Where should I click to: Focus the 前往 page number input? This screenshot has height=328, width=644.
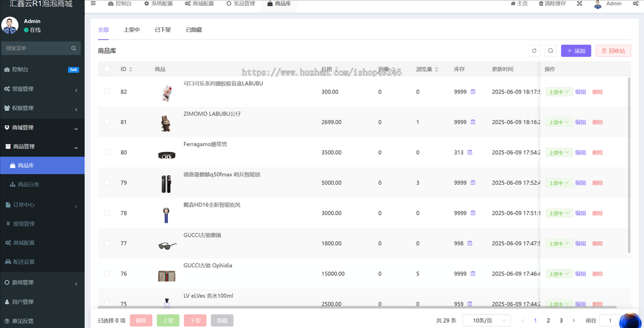[610, 320]
